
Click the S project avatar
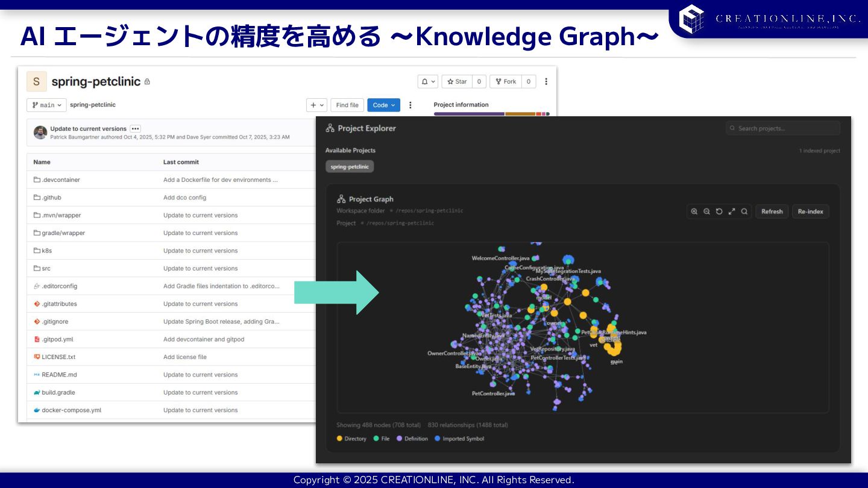(x=36, y=81)
